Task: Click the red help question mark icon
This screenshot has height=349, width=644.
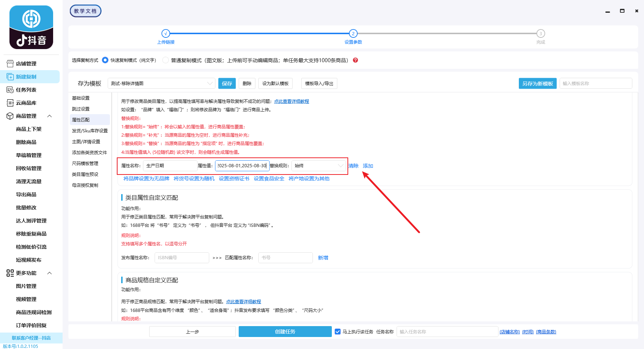Action: (x=355, y=60)
